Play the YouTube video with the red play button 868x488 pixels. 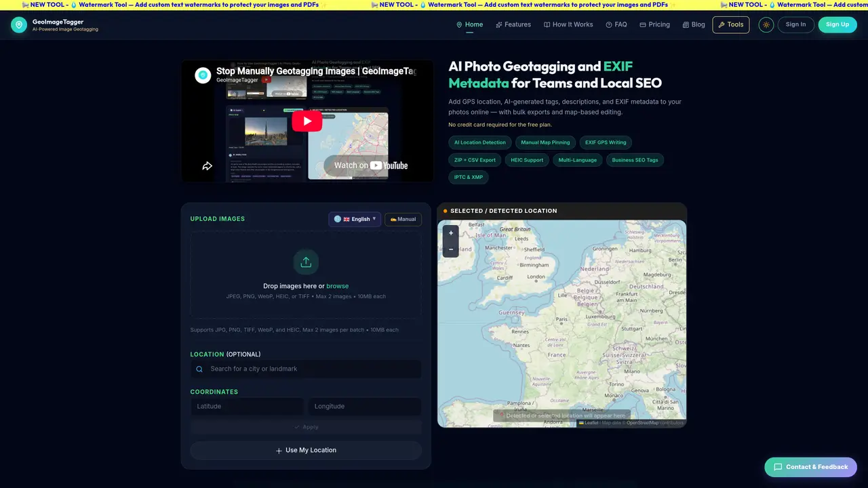(x=307, y=121)
